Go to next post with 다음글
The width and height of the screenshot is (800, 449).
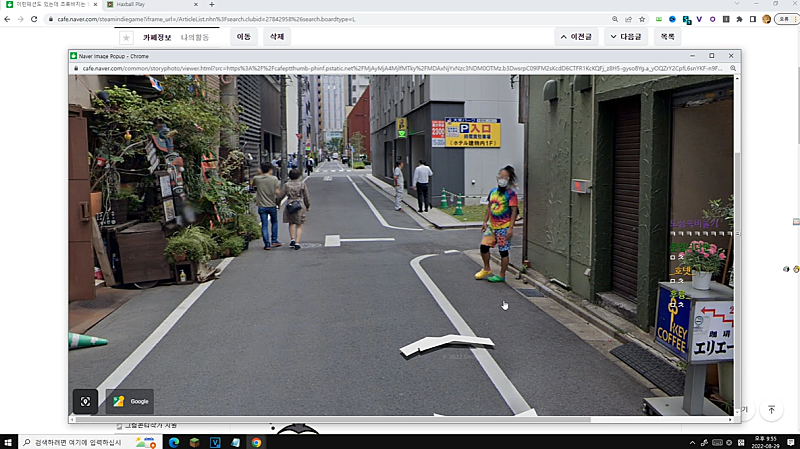click(x=626, y=37)
